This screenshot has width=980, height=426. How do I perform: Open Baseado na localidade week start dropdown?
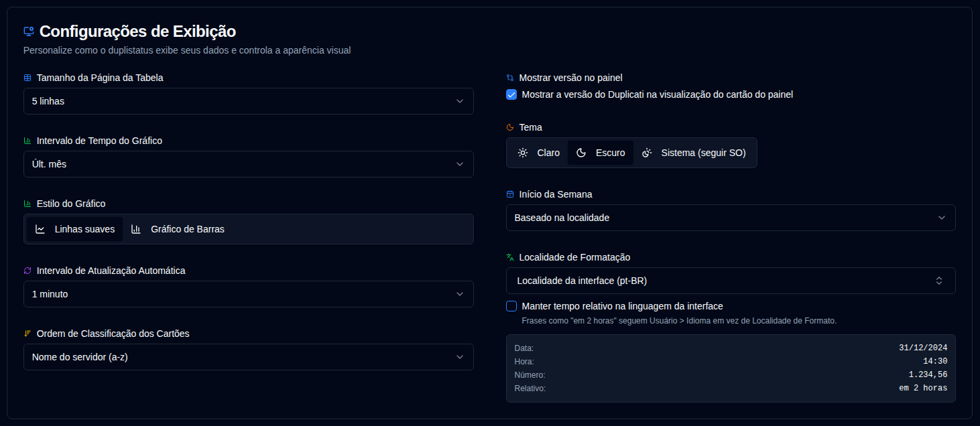point(731,218)
